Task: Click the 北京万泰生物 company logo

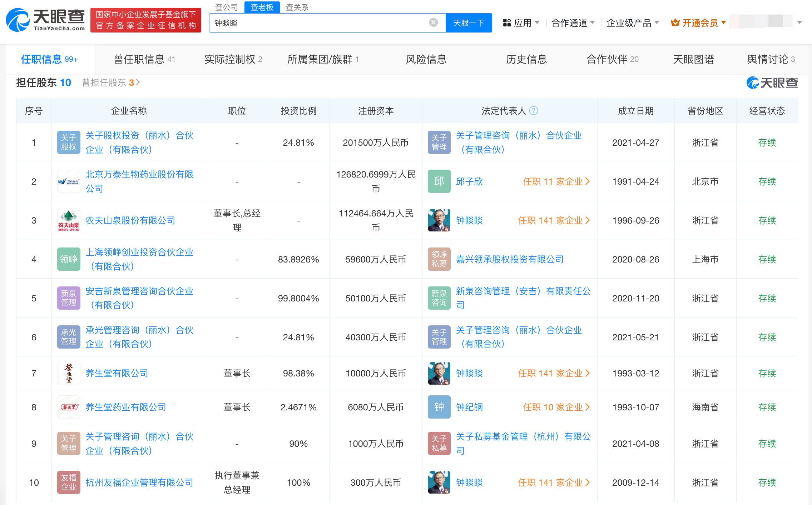Action: click(x=69, y=181)
